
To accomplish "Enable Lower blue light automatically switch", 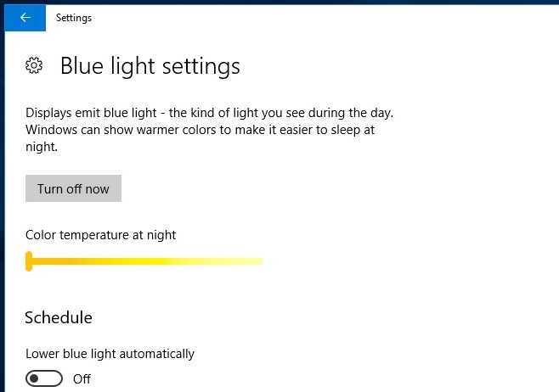I will click(44, 378).
